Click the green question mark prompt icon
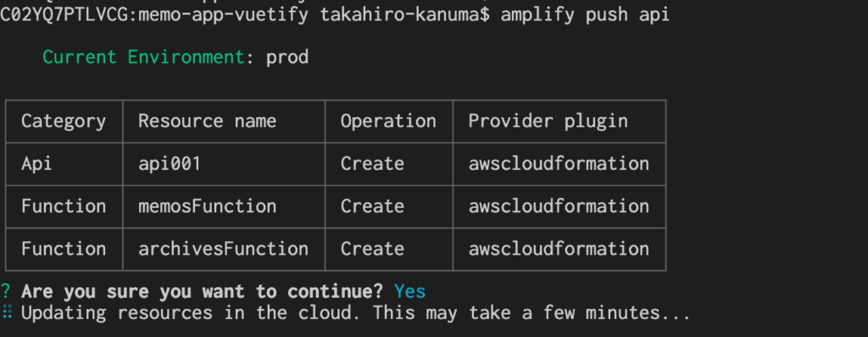Viewport: 868px width, 337px height. point(6,291)
